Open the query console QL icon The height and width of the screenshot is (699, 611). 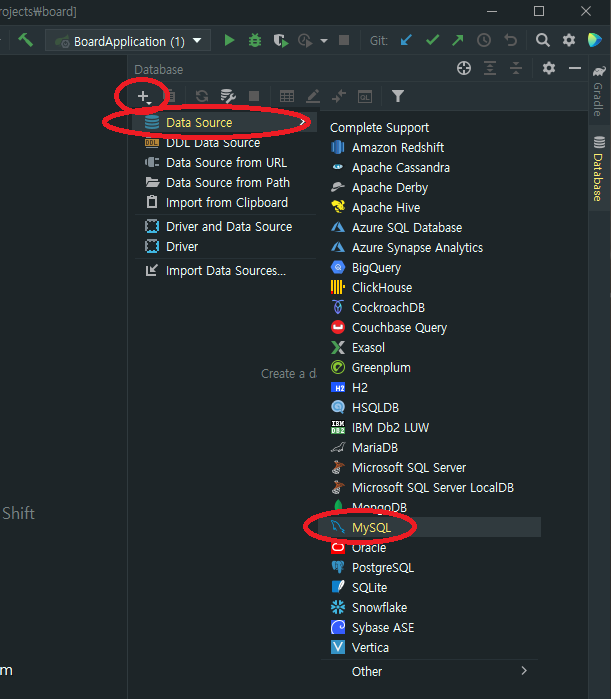pyautogui.click(x=365, y=96)
